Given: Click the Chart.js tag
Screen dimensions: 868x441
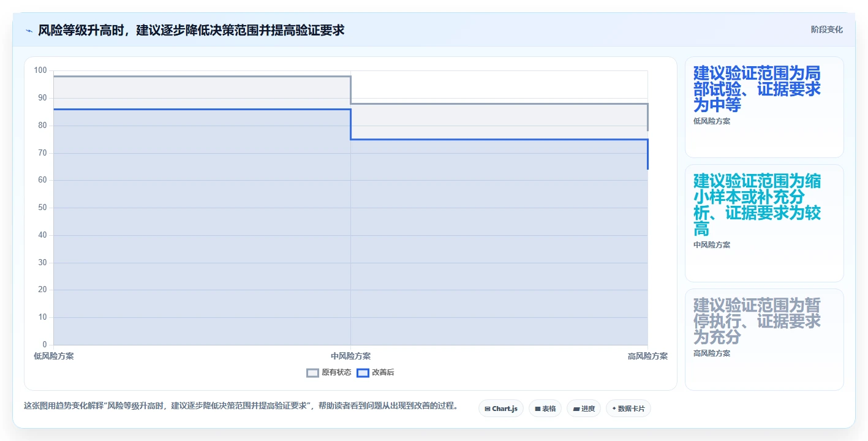Looking at the screenshot, I should pyautogui.click(x=500, y=409).
